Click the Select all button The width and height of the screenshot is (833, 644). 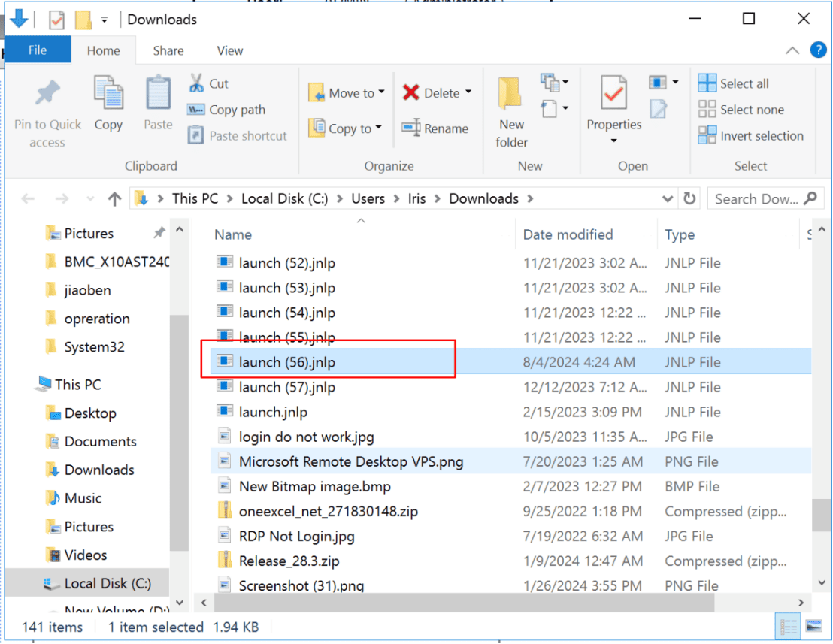click(x=733, y=83)
